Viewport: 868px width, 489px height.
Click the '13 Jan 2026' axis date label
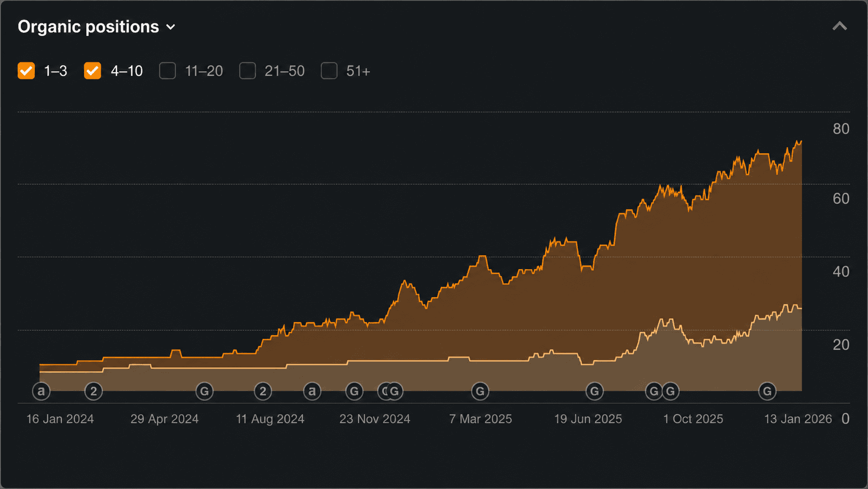coord(798,419)
